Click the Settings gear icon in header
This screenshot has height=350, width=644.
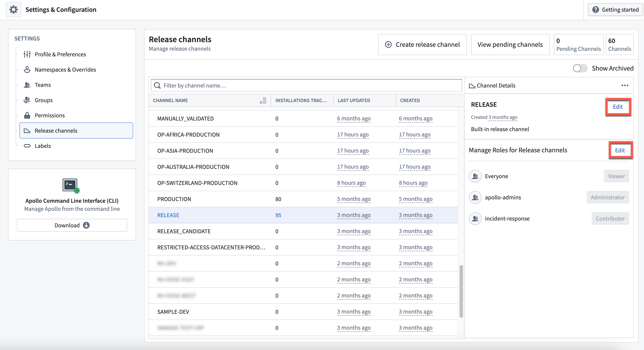click(14, 10)
